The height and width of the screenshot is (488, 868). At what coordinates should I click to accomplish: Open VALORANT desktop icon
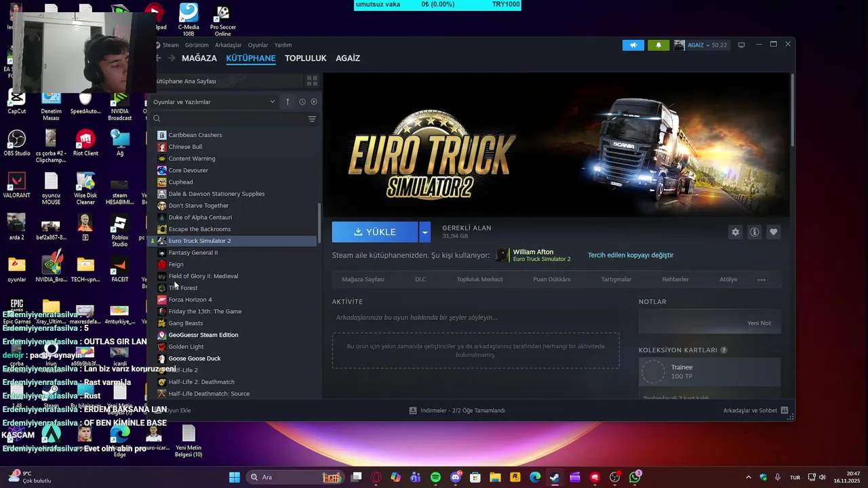click(16, 184)
